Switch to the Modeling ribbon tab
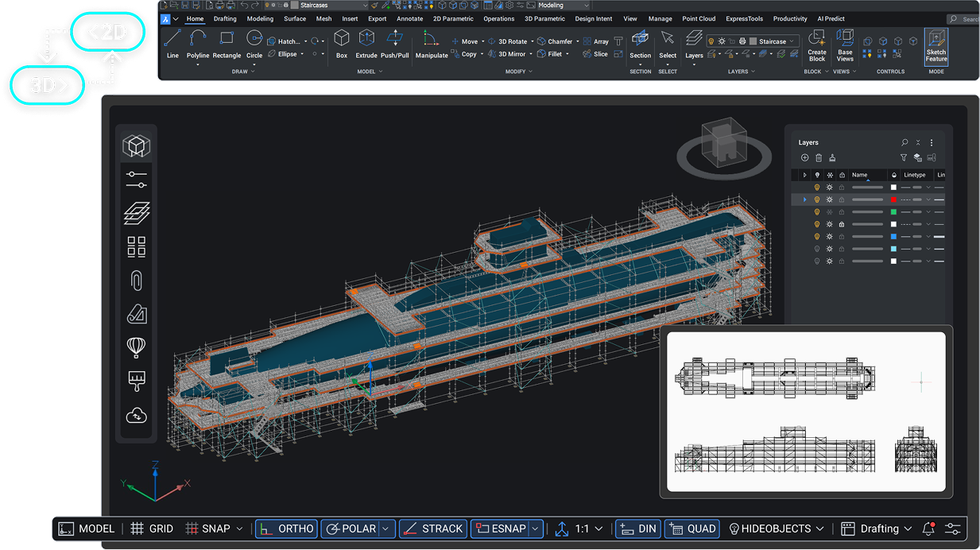Viewport: 980px width, 550px height. tap(260, 18)
